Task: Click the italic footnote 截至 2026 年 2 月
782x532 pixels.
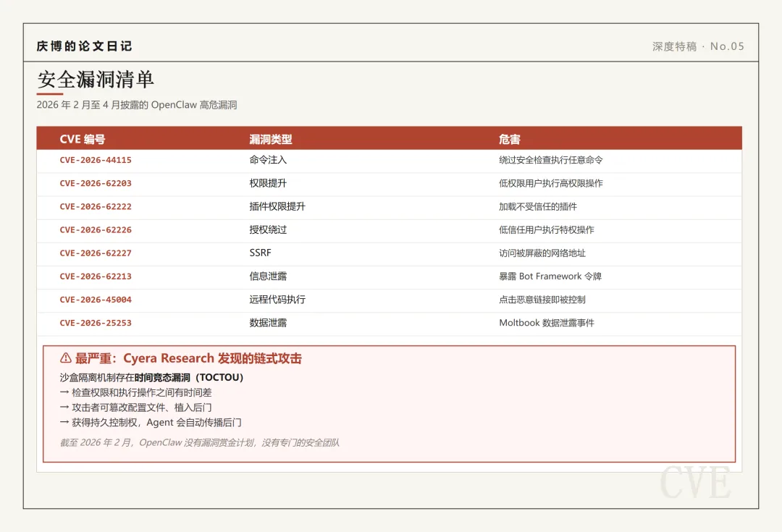Action: point(96,443)
